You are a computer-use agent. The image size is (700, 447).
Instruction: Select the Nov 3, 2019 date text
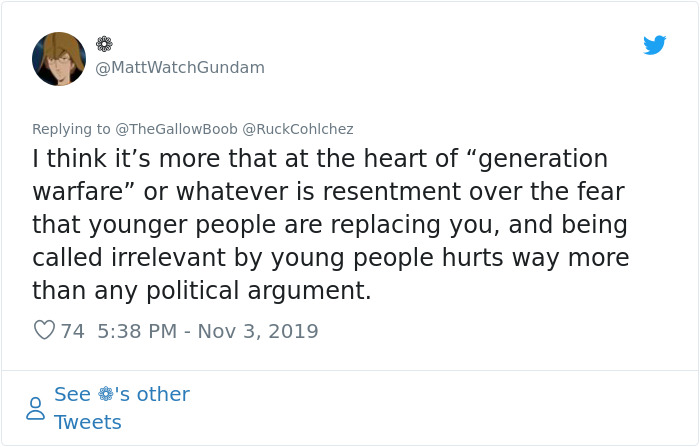pyautogui.click(x=259, y=330)
